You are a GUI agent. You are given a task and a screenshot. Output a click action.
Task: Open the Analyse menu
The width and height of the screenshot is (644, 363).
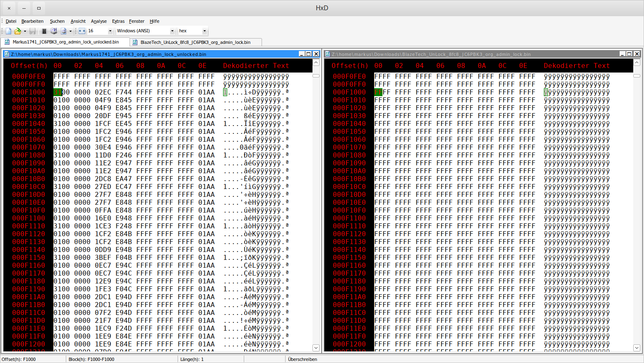click(99, 21)
